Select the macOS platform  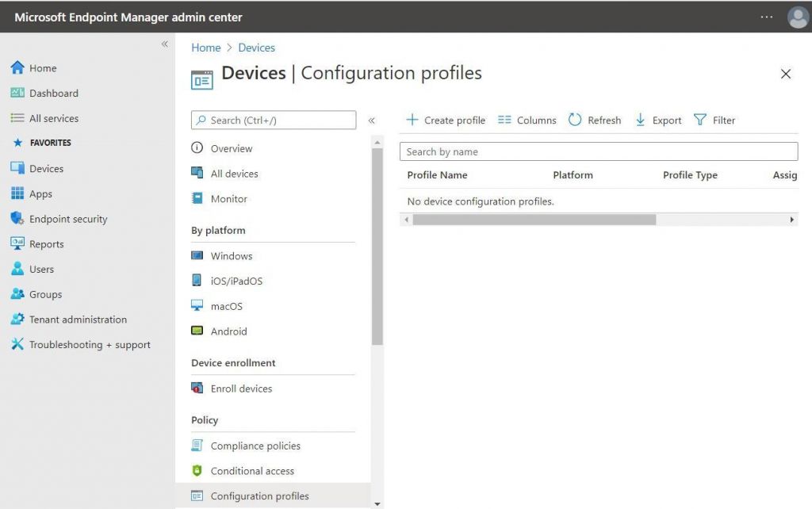[227, 306]
